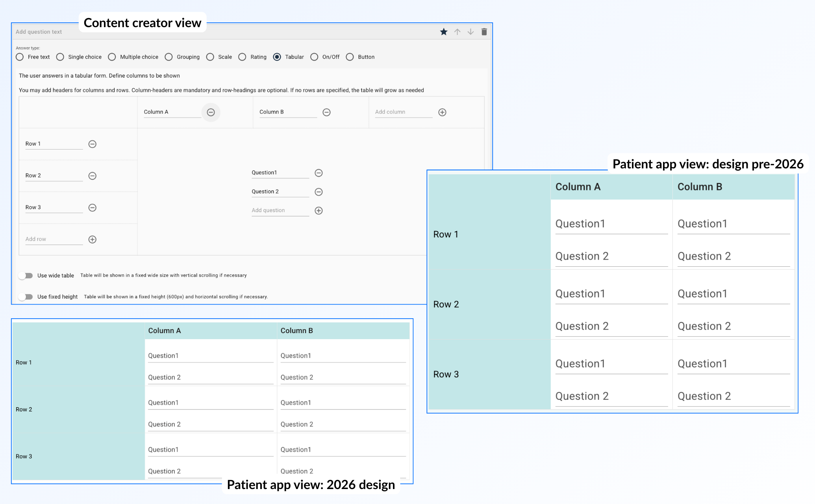815x504 pixels.
Task: Choose the Rating answer type
Action: pos(243,57)
